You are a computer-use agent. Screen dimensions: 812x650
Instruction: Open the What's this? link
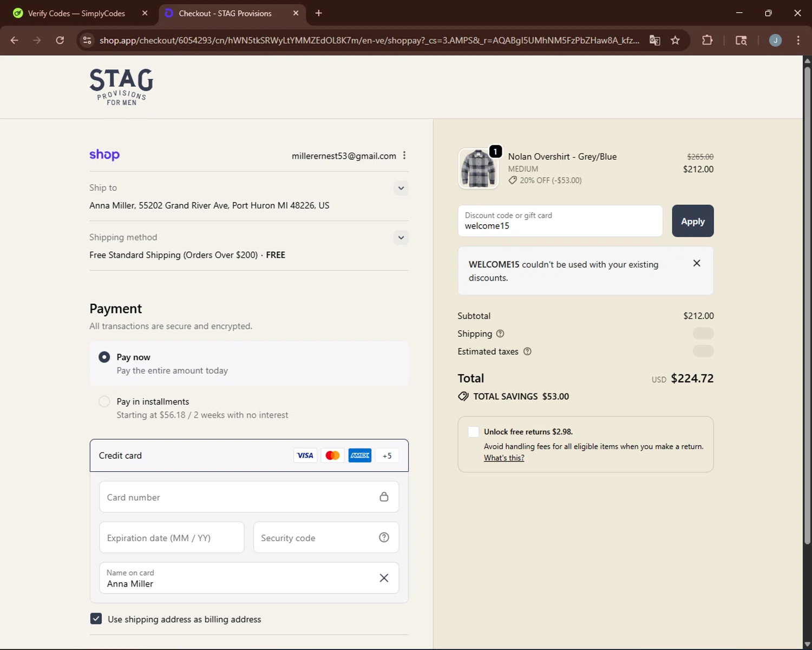pos(504,458)
